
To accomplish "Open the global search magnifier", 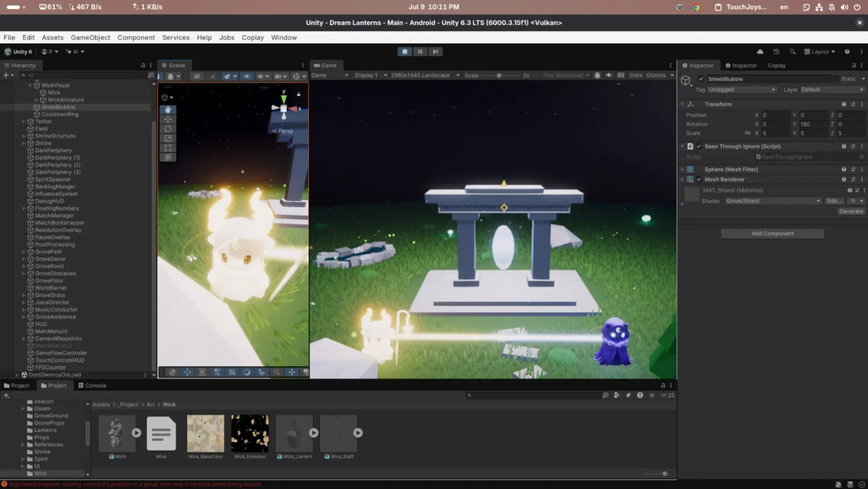I will pos(792,52).
